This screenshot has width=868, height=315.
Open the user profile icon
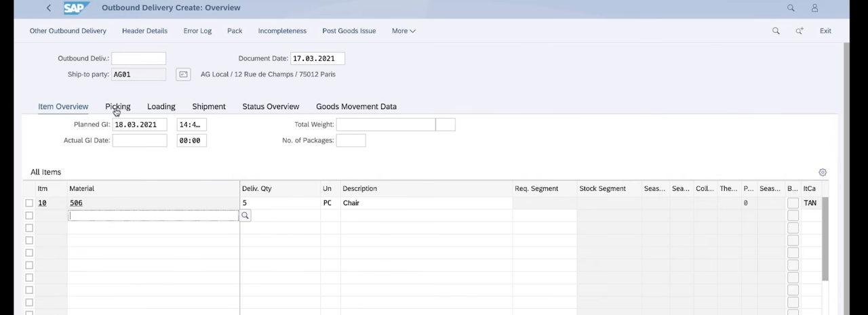point(814,8)
